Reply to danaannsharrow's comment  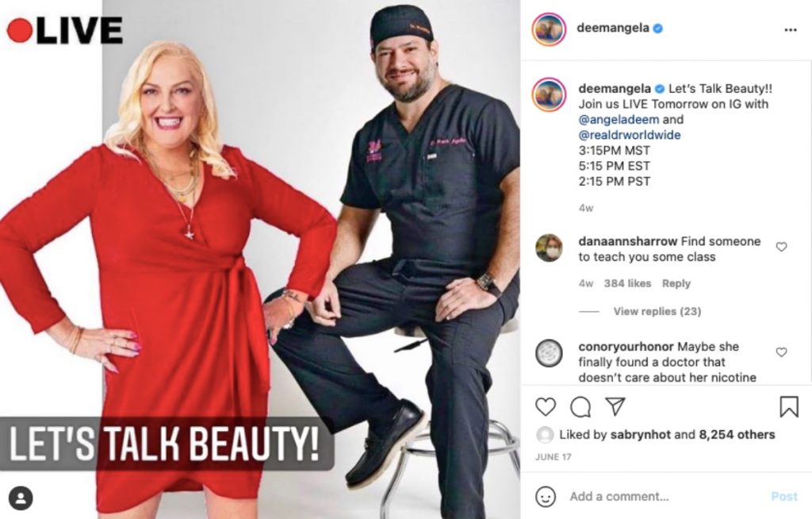tap(676, 283)
